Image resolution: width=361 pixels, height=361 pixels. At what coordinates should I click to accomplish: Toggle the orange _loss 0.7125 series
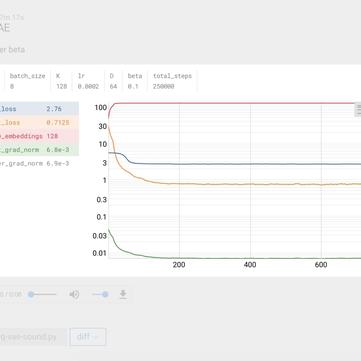tap(39, 122)
